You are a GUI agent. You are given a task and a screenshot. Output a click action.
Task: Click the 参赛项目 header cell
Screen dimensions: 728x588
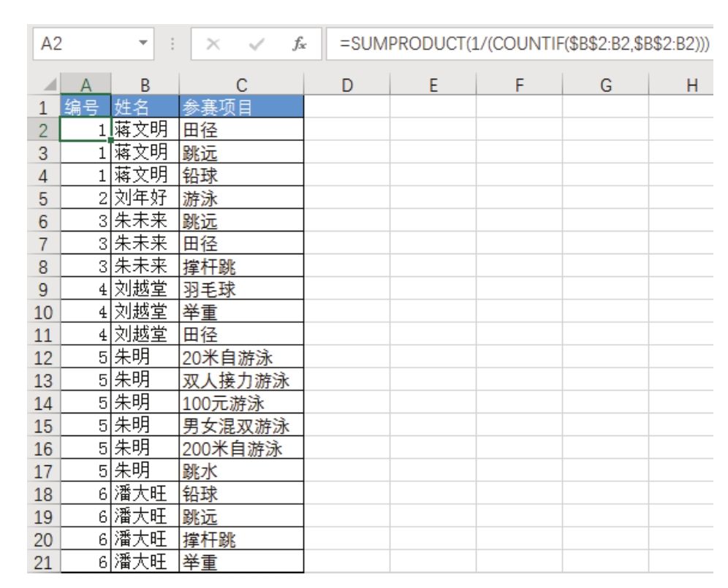(x=240, y=109)
